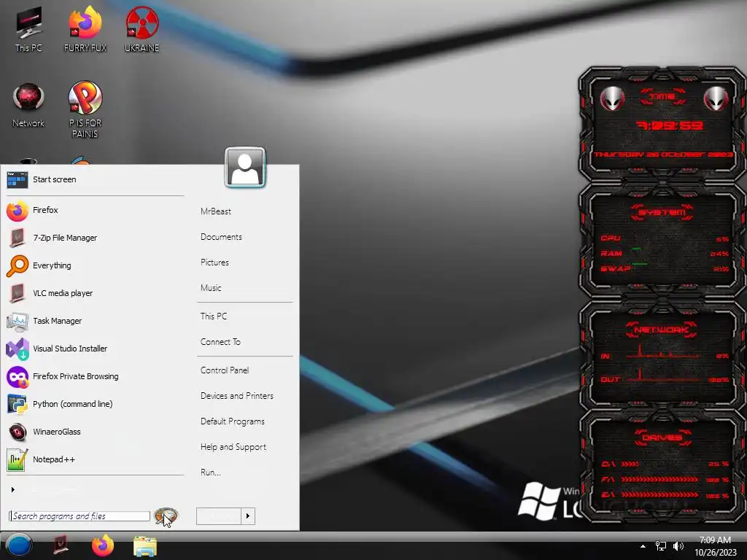Launch Firefox from the start menu

pos(96,210)
